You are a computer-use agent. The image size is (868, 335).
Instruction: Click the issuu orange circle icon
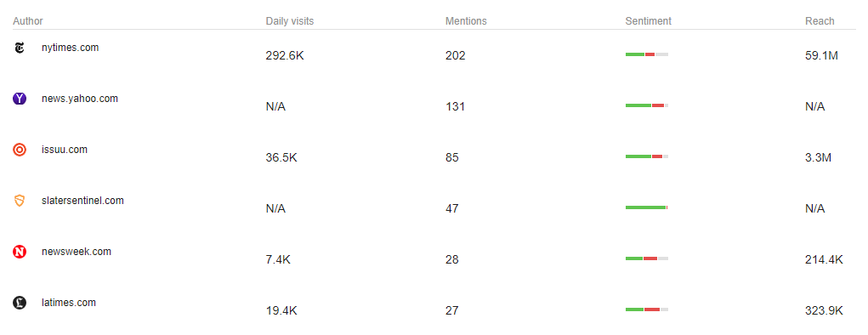click(20, 150)
